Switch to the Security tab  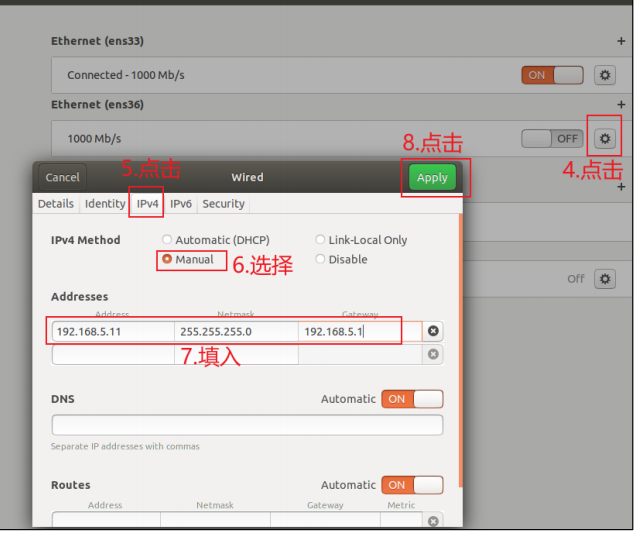click(x=223, y=203)
